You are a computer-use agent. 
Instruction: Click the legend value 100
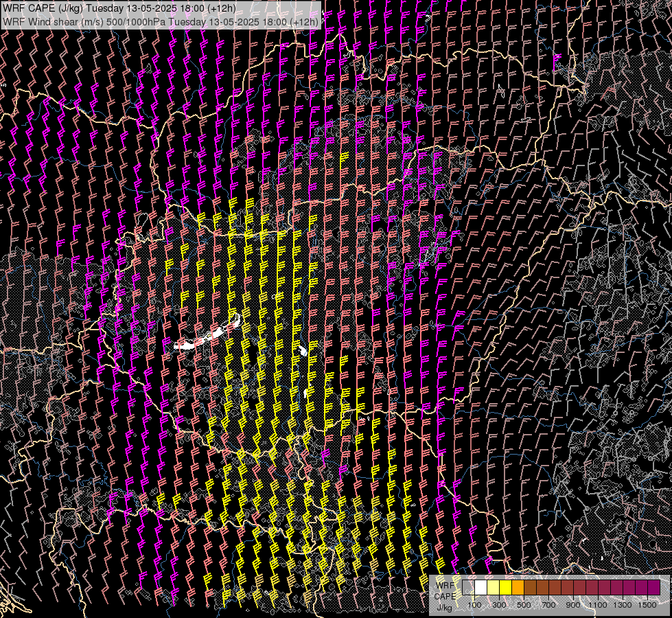(474, 605)
